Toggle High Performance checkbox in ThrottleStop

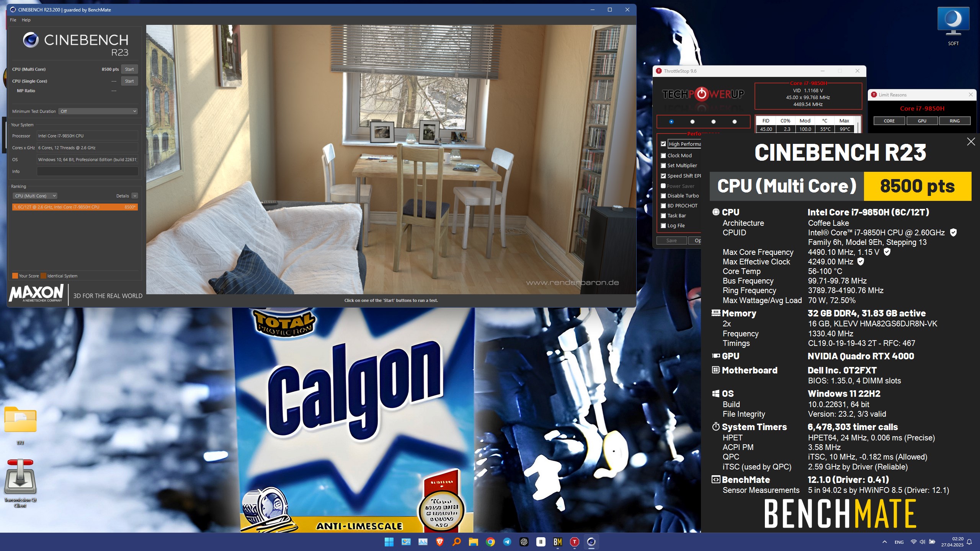(663, 144)
